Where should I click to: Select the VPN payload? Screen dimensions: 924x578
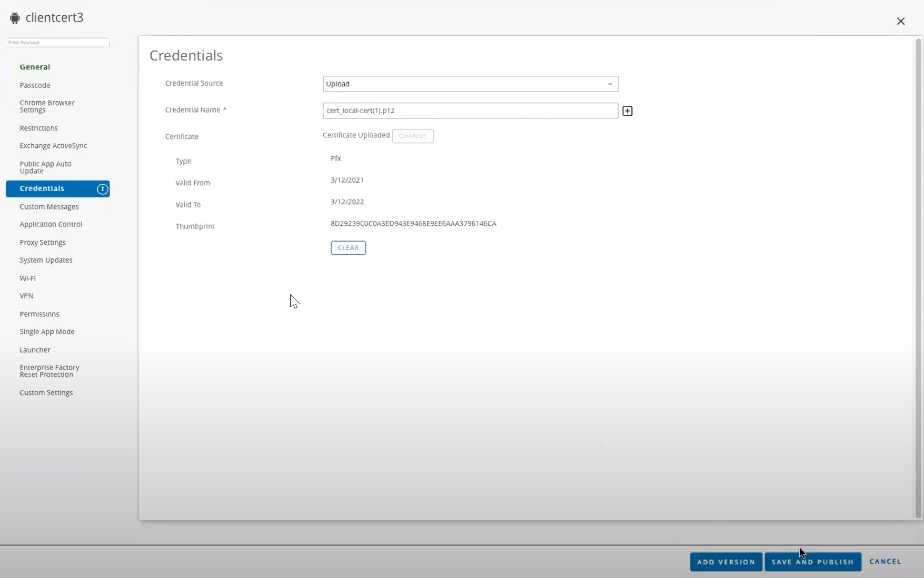click(26, 296)
